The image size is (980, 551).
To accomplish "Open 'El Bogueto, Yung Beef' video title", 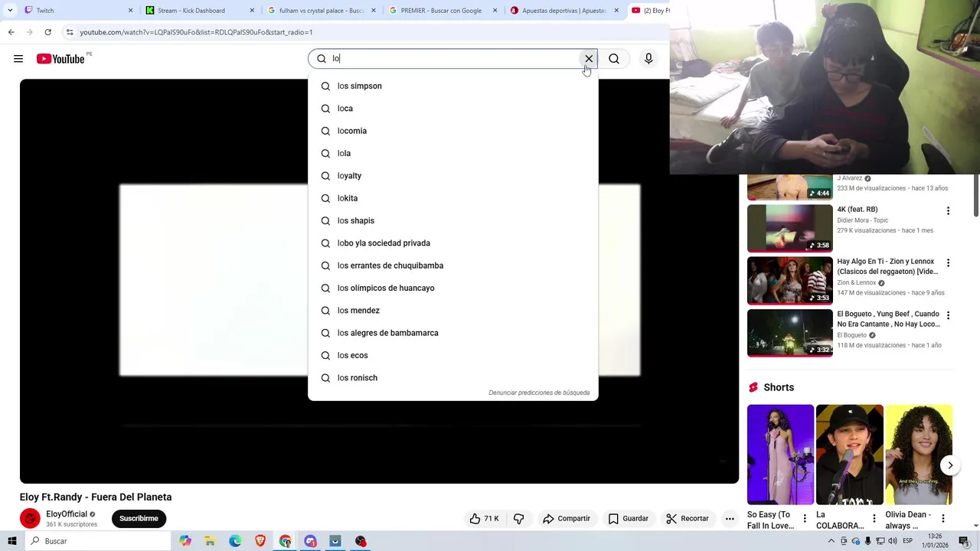I will [x=888, y=319].
